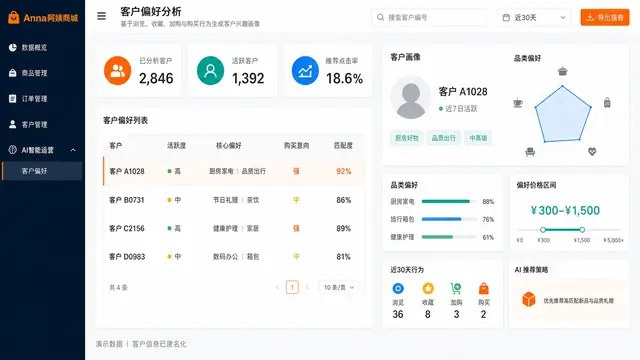Open 数据概览 in the sidebar

42,47
